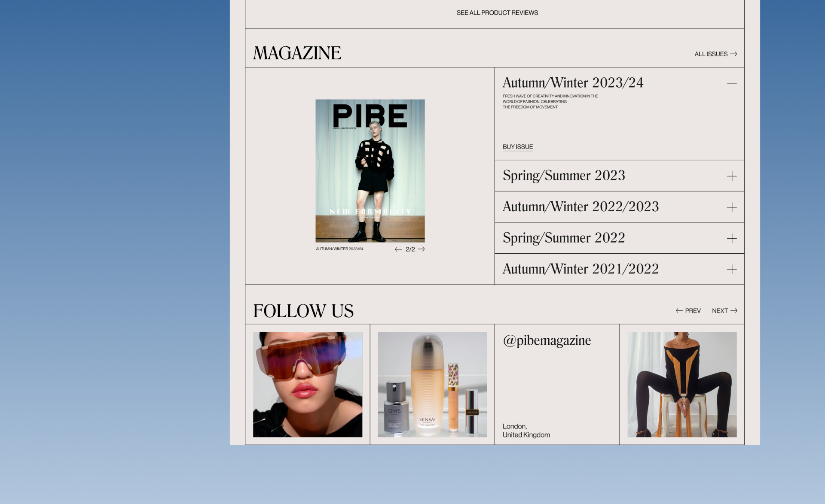Click BUY ISSUE link

pyautogui.click(x=518, y=147)
